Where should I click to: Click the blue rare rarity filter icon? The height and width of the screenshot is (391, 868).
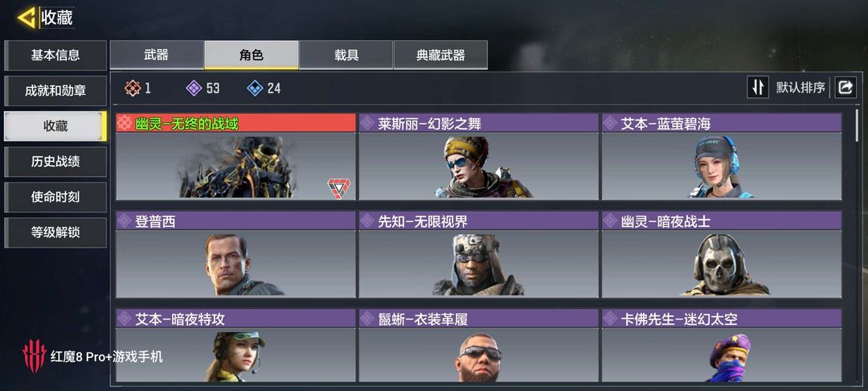click(x=255, y=88)
